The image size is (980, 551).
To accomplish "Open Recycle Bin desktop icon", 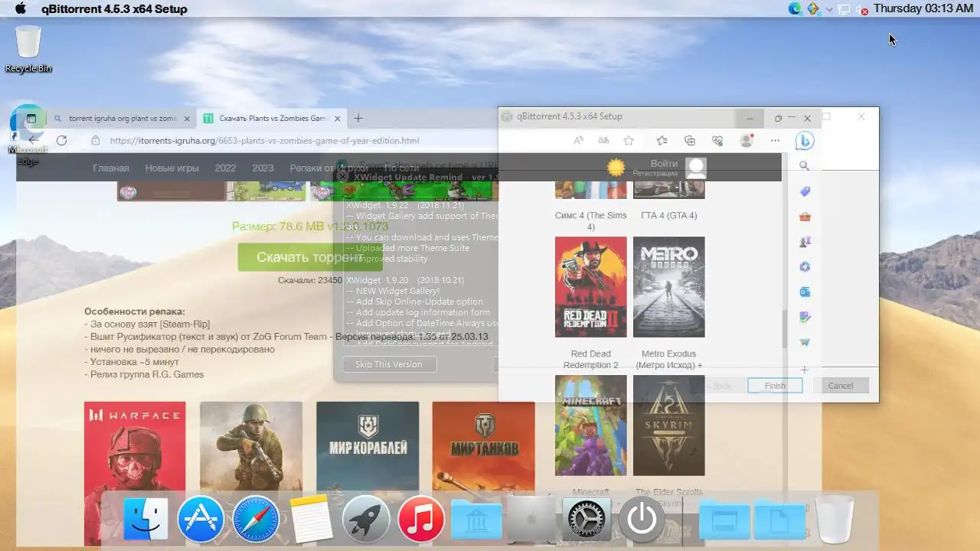I will tap(28, 49).
